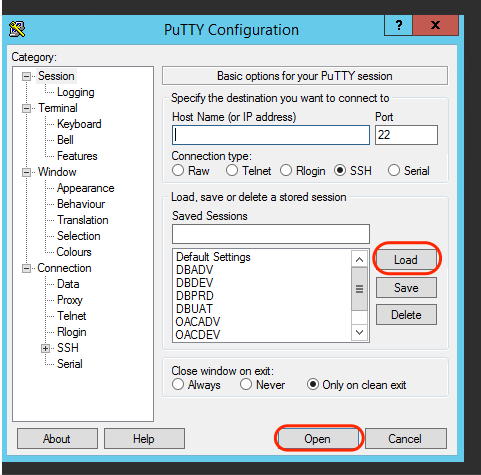Open the Features category
The width and height of the screenshot is (481, 475).
pos(77,156)
